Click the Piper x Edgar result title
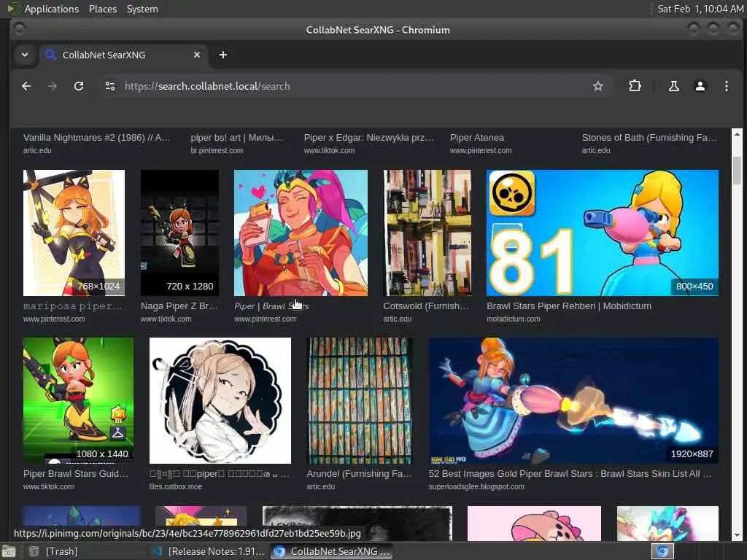 (368, 138)
